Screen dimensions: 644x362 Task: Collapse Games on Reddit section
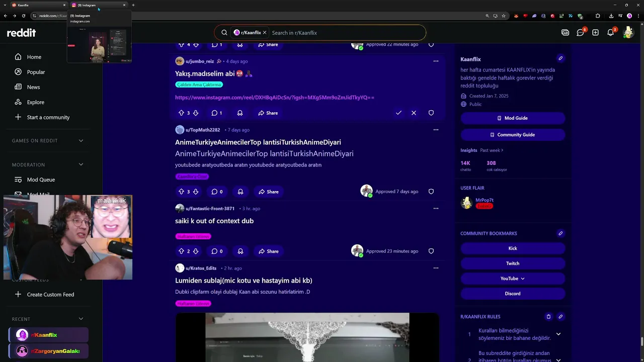click(81, 141)
